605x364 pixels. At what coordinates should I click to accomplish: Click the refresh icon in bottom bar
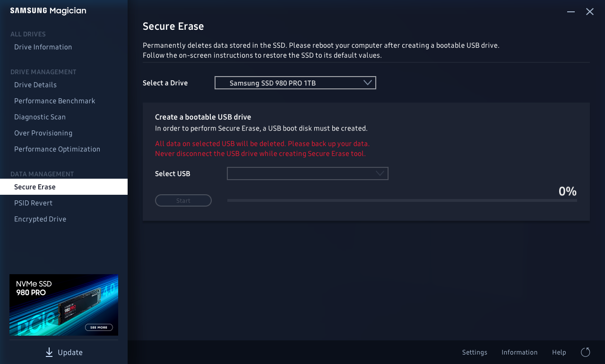pos(585,352)
